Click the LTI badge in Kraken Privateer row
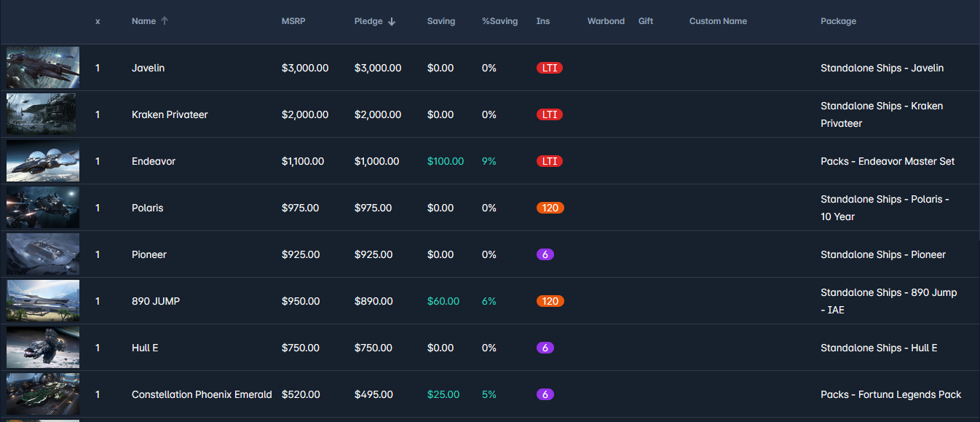The height and width of the screenshot is (422, 980). pos(550,114)
